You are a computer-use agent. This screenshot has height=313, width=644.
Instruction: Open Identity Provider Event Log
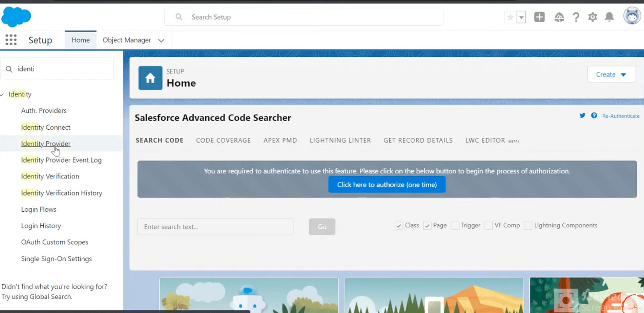tap(61, 160)
